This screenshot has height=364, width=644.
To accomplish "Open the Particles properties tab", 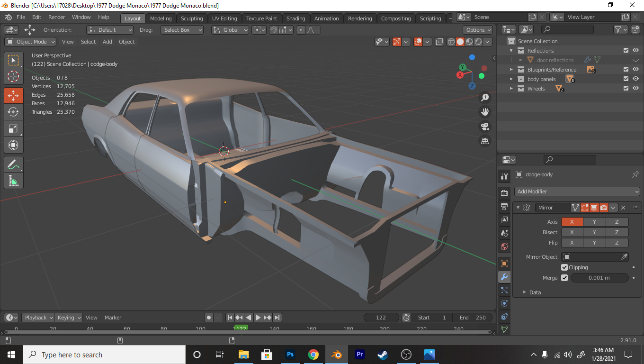I will [504, 290].
